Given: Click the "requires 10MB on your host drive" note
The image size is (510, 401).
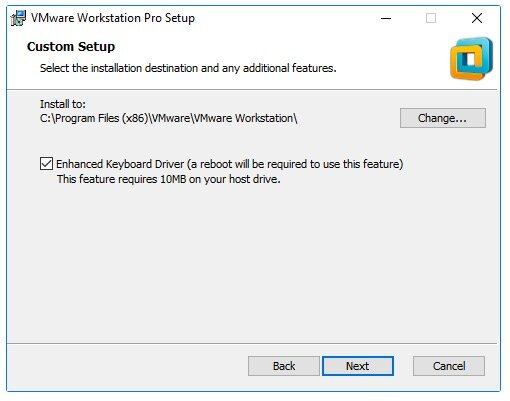Looking at the screenshot, I should coord(169,179).
